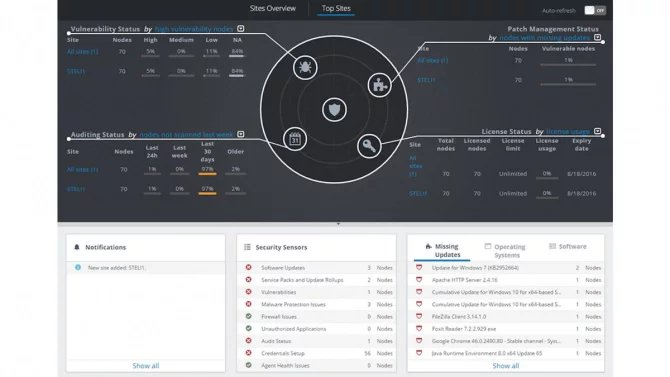Image resolution: width=670 pixels, height=377 pixels.
Task: Click Low 11% value in STELI1 vulnerability row
Action: coord(212,72)
